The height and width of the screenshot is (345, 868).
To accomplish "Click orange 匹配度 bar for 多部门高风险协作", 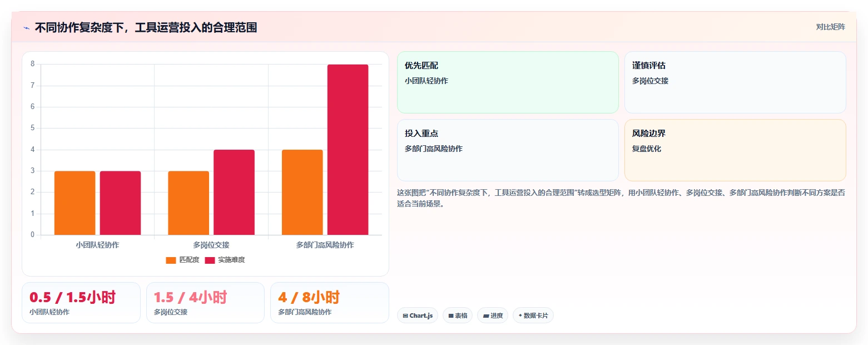I will tap(302, 193).
